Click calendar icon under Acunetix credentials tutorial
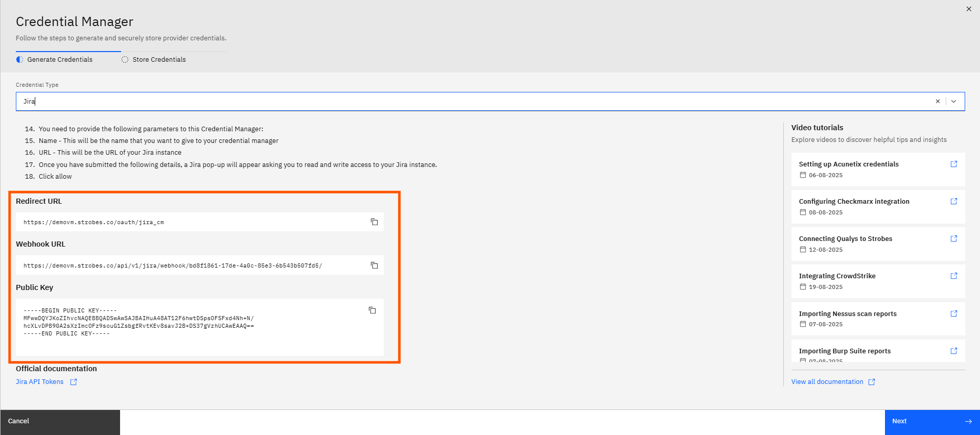 click(x=803, y=175)
